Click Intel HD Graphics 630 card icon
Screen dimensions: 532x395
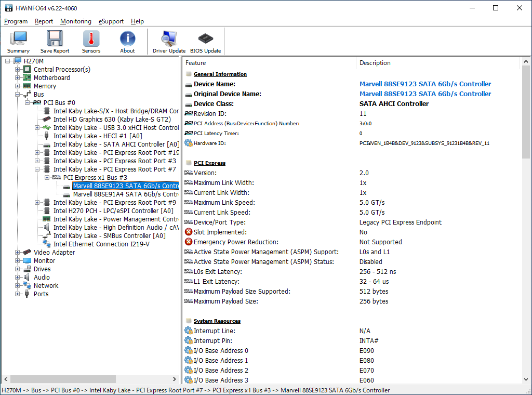(46, 119)
